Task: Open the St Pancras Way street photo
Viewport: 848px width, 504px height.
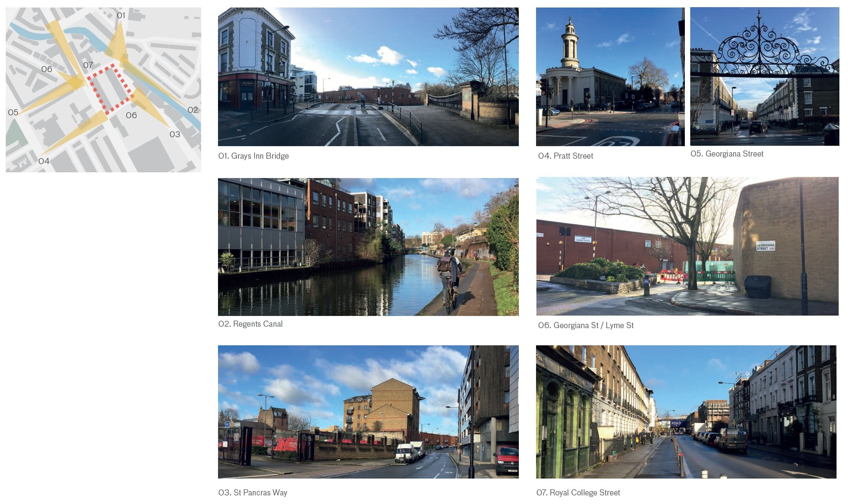Action: 368,412
